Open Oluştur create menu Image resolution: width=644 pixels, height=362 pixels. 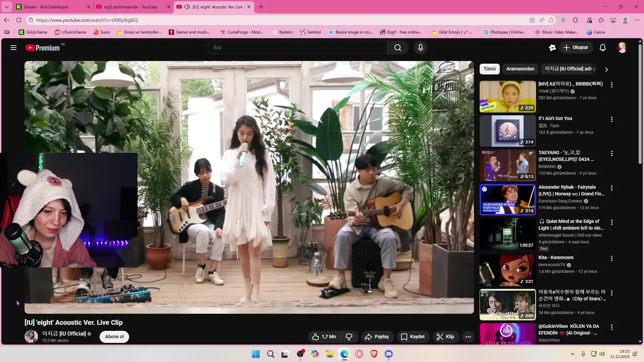[576, 48]
